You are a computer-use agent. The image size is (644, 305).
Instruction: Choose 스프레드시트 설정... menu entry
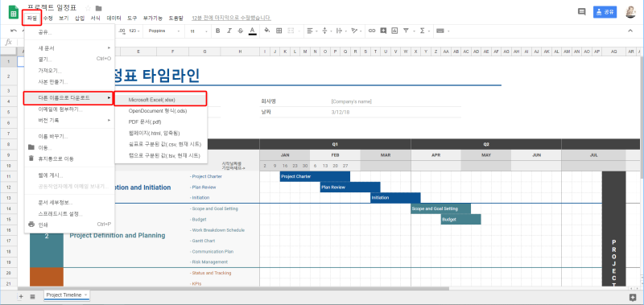click(x=69, y=214)
